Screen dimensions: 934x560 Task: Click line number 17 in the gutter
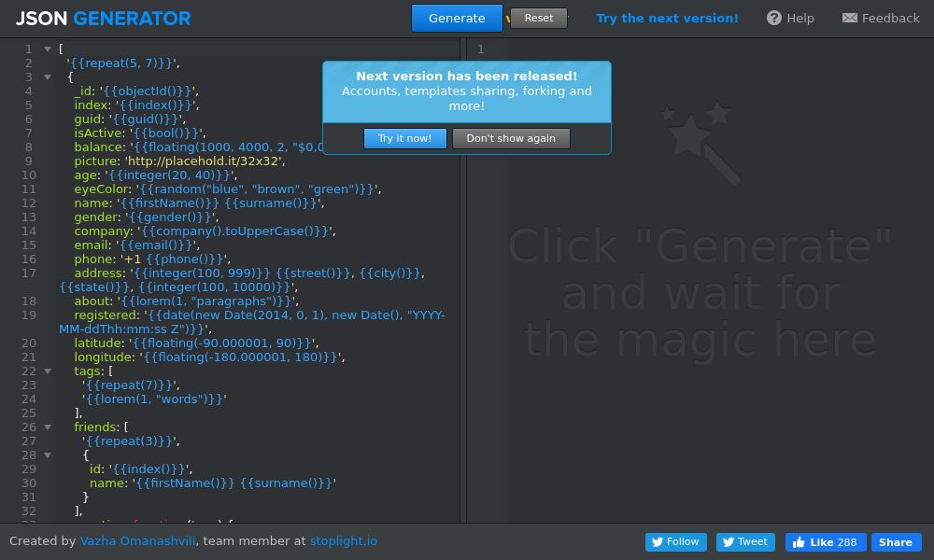click(29, 273)
